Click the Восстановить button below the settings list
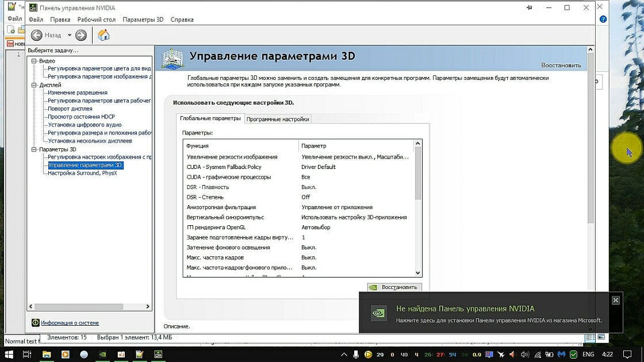 point(394,287)
